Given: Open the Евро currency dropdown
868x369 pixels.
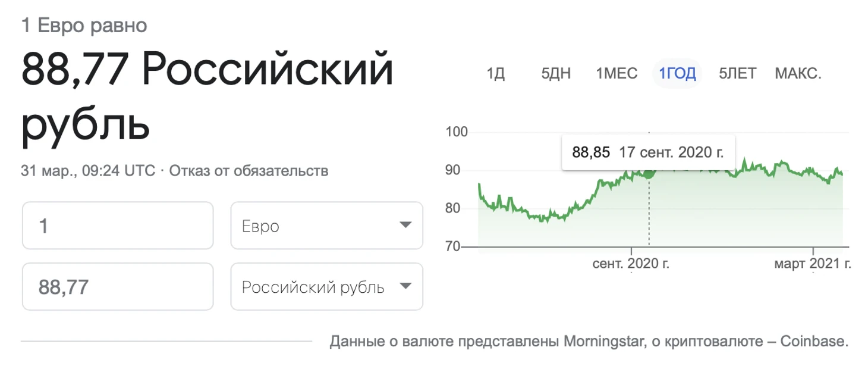Looking at the screenshot, I should pos(326,226).
